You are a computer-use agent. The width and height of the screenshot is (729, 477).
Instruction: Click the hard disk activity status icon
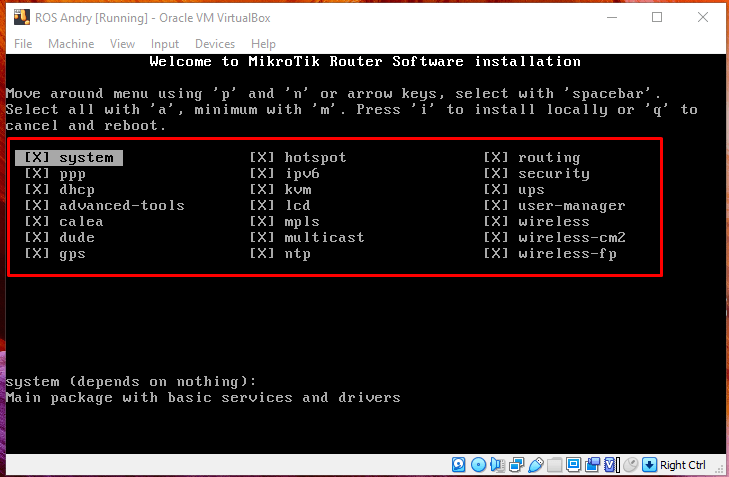[x=459, y=465]
